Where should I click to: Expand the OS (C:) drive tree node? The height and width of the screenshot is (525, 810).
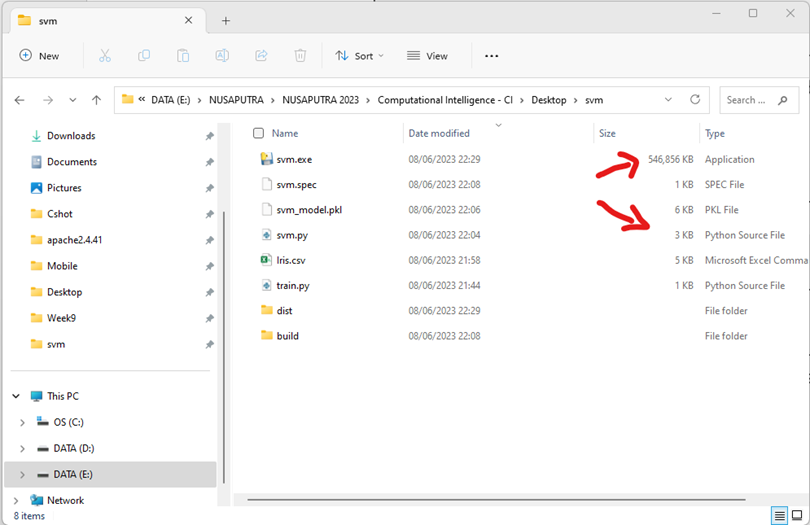tap(22, 422)
